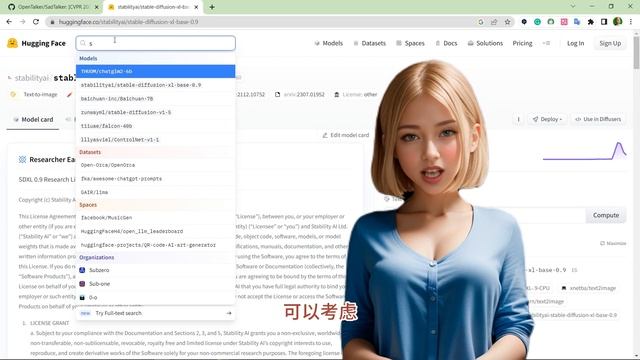640x360 pixels.
Task: Select THUDM/chatglm2-6b model suggestion
Action: point(156,71)
